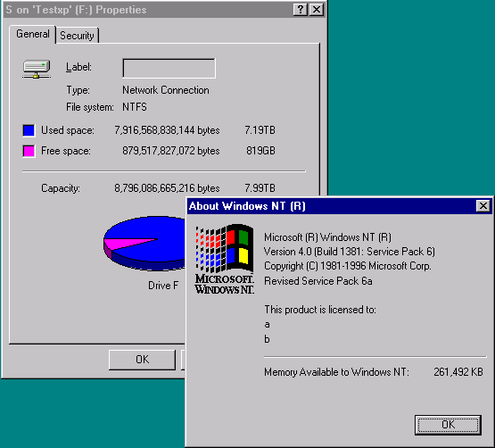Click the licensee name 'a'

pos(267,325)
